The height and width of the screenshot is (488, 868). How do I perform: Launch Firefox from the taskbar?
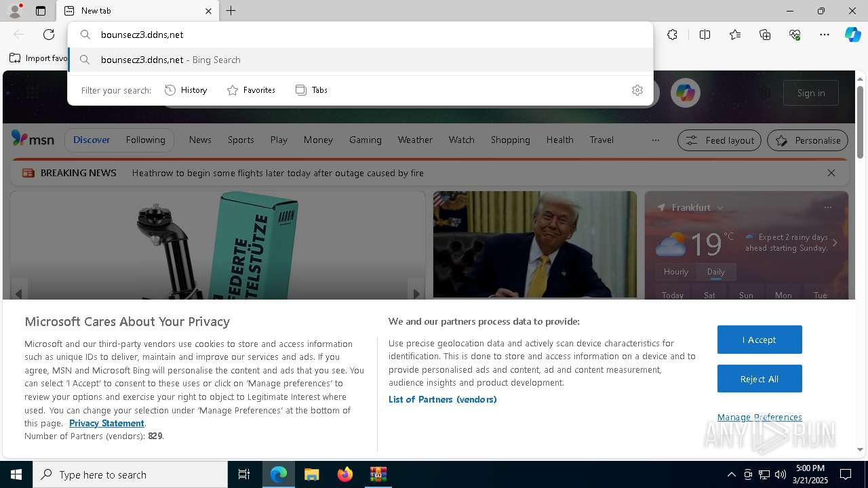click(344, 474)
